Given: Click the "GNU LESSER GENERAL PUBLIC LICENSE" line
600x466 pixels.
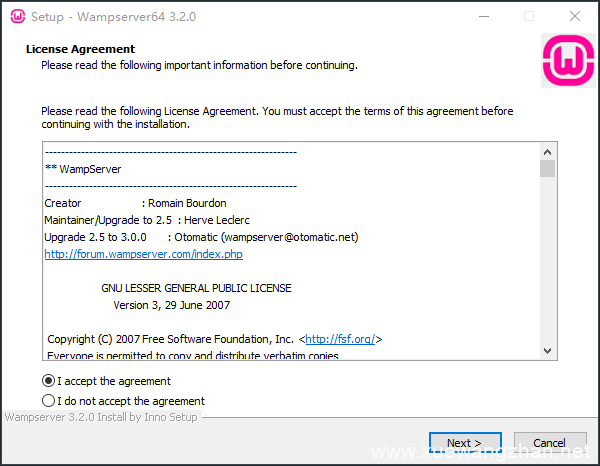Looking at the screenshot, I should pyautogui.click(x=196, y=288).
